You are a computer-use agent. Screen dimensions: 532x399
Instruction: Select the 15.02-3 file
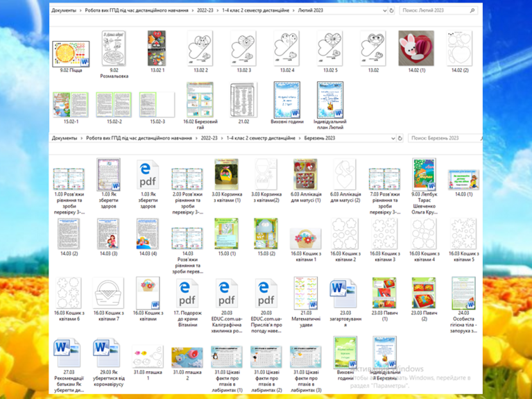tap(157, 105)
